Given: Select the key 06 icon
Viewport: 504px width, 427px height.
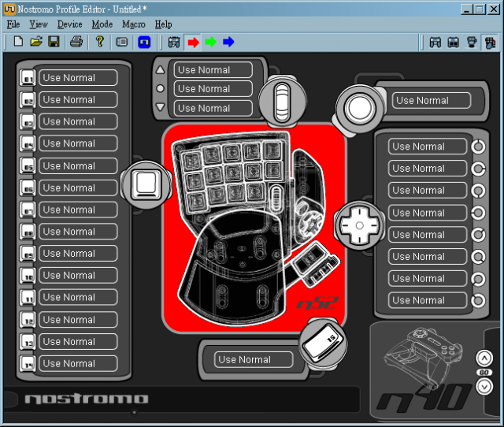Looking at the screenshot, I should pos(28,188).
